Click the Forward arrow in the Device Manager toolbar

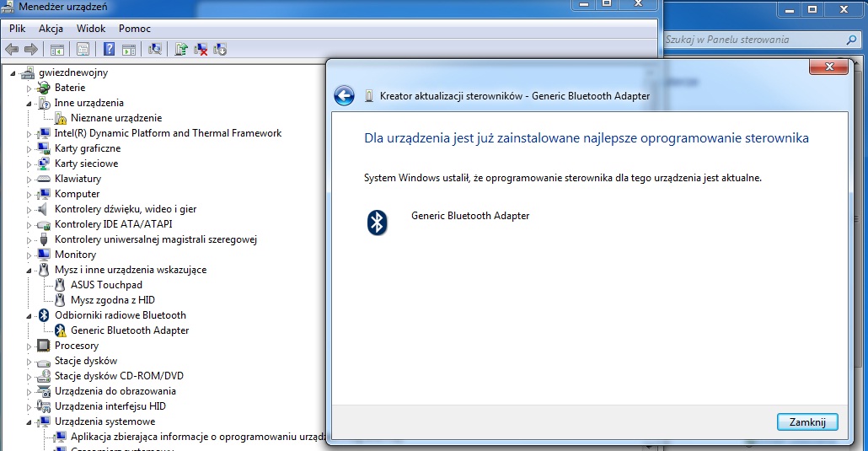pyautogui.click(x=31, y=49)
